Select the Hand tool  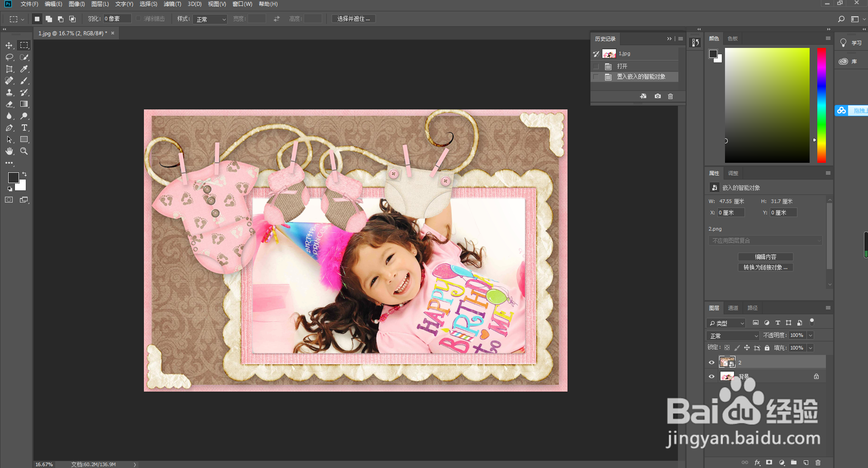click(x=9, y=151)
